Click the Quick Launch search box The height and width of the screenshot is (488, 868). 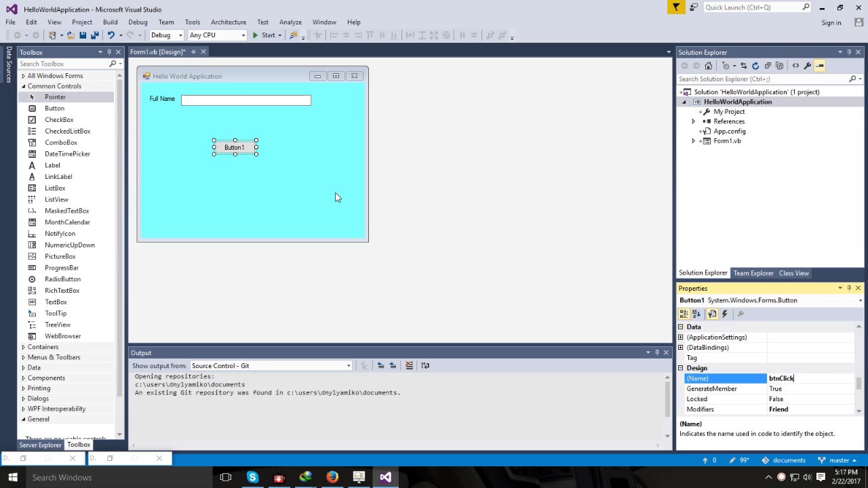[x=757, y=7]
